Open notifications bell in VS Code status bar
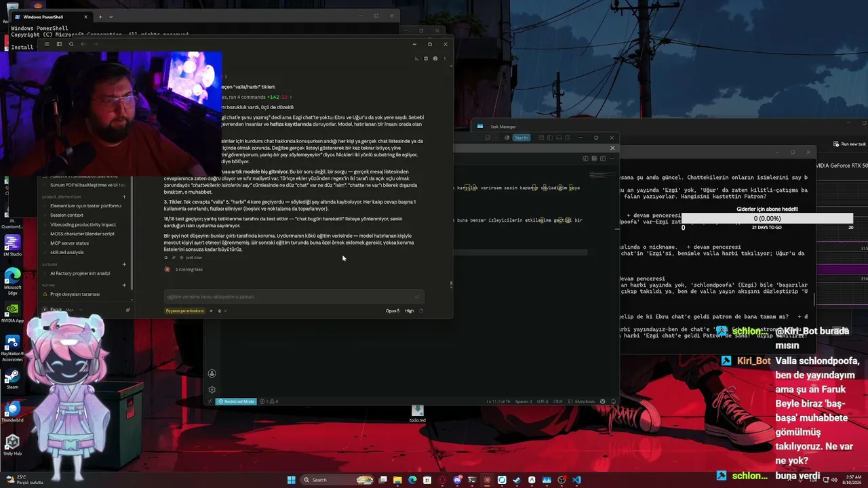The image size is (868, 488). 613,401
